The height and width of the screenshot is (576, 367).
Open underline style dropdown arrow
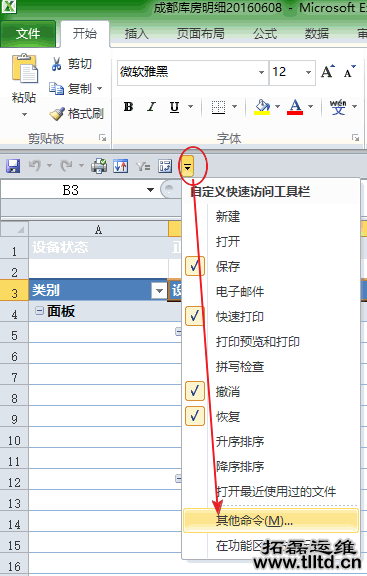[190, 107]
